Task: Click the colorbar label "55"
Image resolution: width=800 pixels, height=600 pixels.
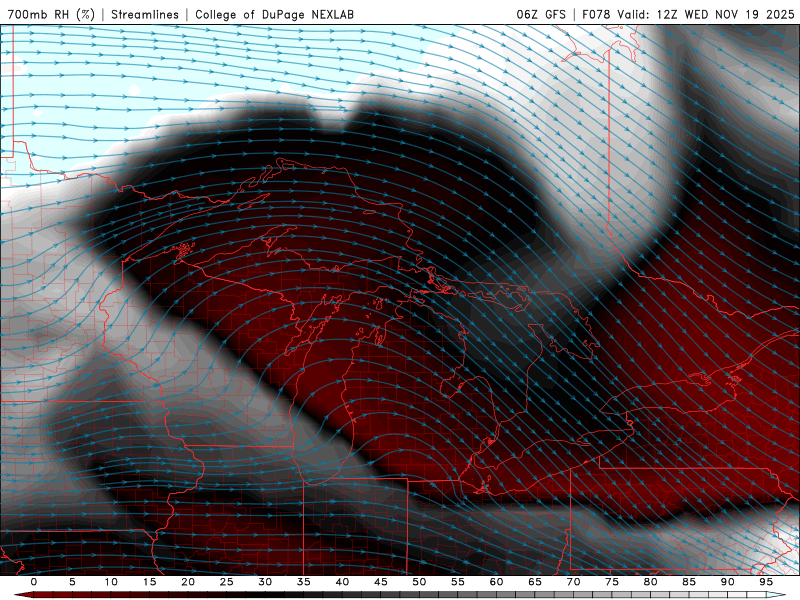Action: [x=457, y=582]
